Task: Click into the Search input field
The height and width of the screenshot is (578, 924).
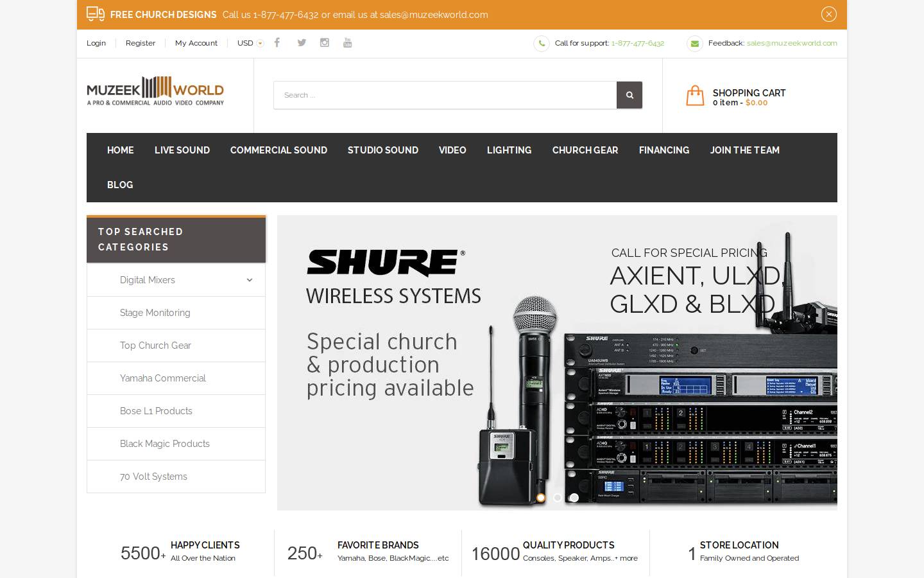Action: tap(445, 95)
